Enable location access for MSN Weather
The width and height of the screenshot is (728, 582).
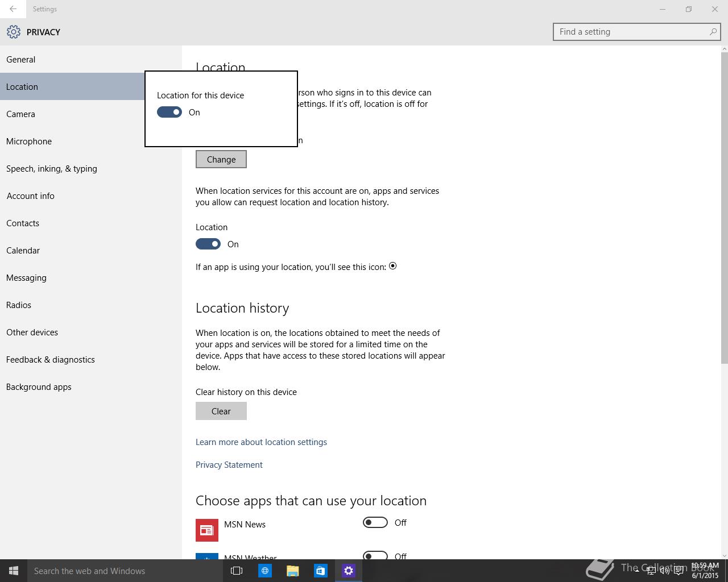click(375, 555)
